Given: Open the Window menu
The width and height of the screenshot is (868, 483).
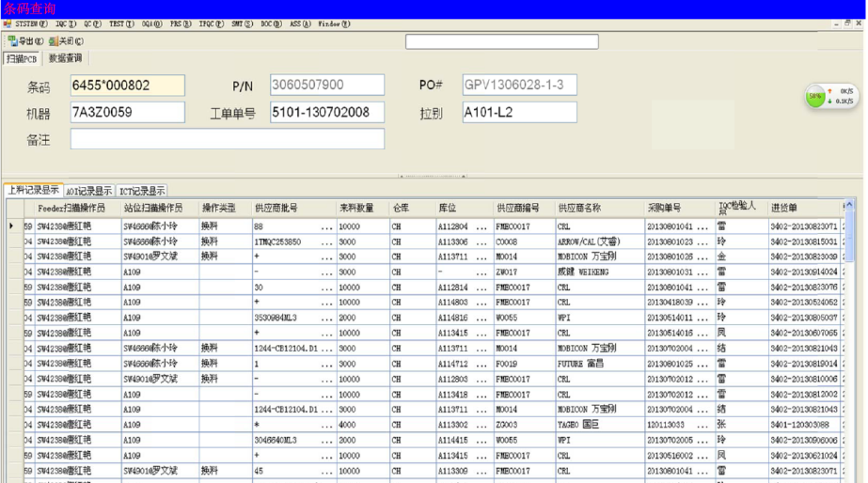Looking at the screenshot, I should click(334, 23).
